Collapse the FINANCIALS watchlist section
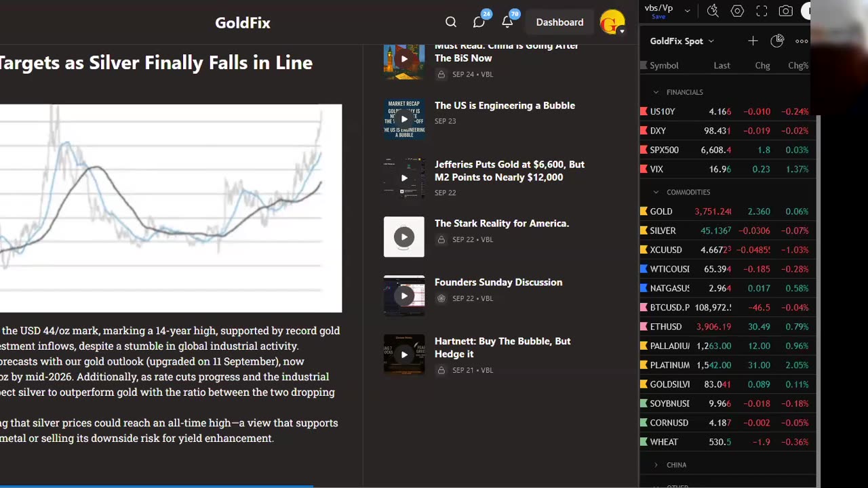Screen dimensions: 868x488 [x=656, y=92]
